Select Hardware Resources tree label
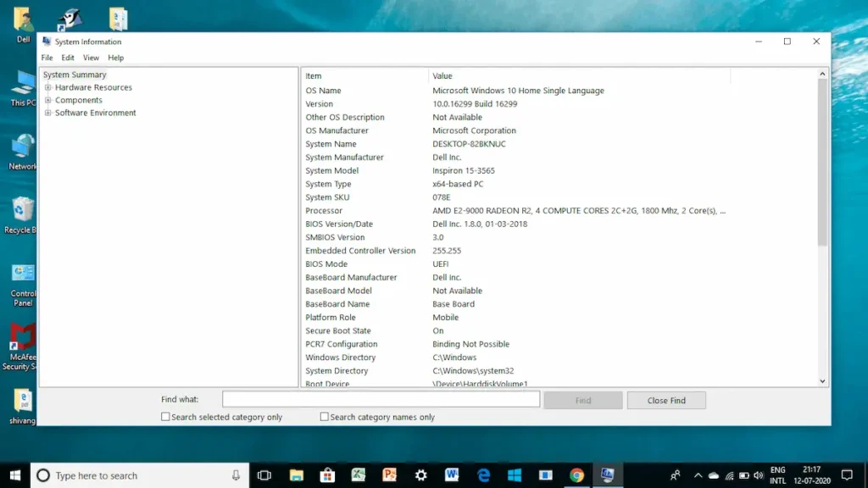The width and height of the screenshot is (868, 488). [93, 87]
